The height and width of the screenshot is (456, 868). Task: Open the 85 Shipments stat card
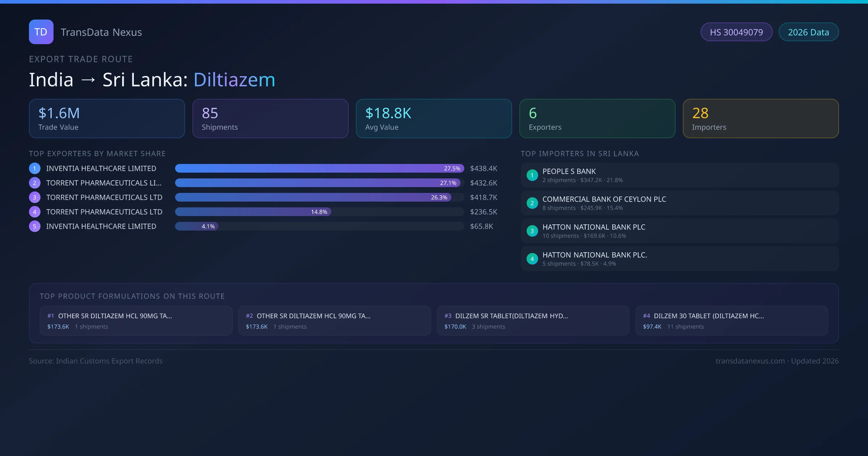[270, 118]
